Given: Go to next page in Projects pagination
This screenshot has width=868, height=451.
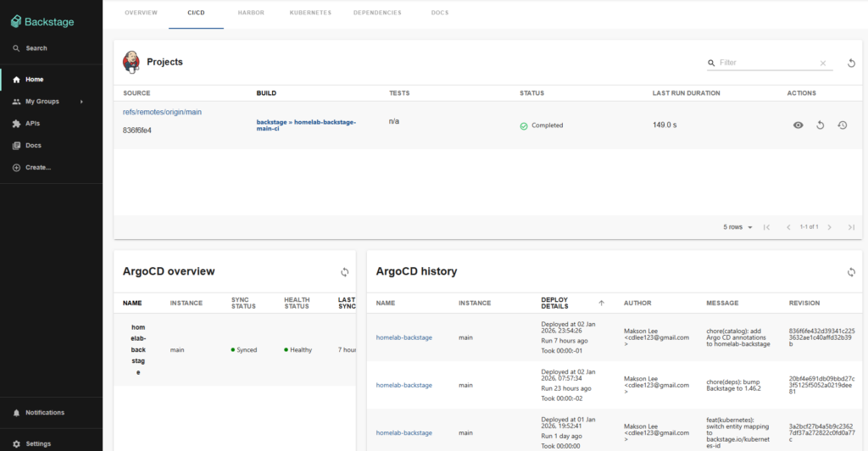Looking at the screenshot, I should click(829, 227).
